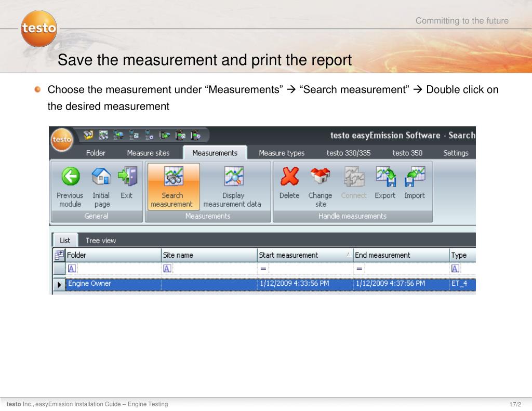
Task: Go to Initial page house icon
Action: point(101,176)
